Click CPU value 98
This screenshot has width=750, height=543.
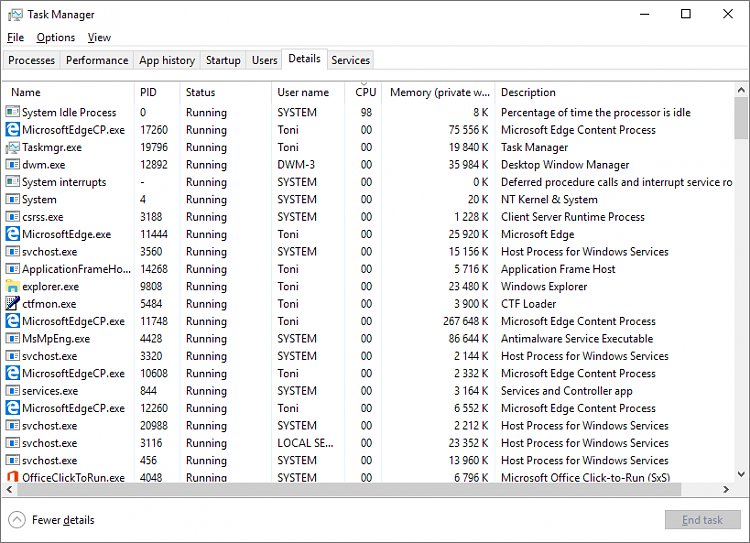click(366, 112)
